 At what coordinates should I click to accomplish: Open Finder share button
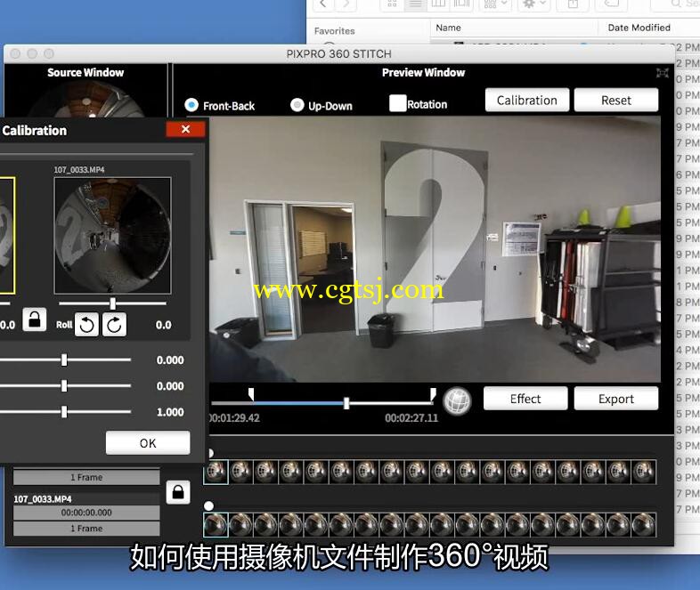click(573, 4)
